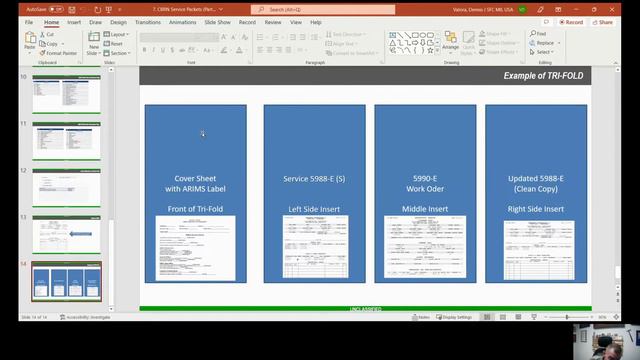Click the text highlight color button

pyautogui.click(x=224, y=50)
